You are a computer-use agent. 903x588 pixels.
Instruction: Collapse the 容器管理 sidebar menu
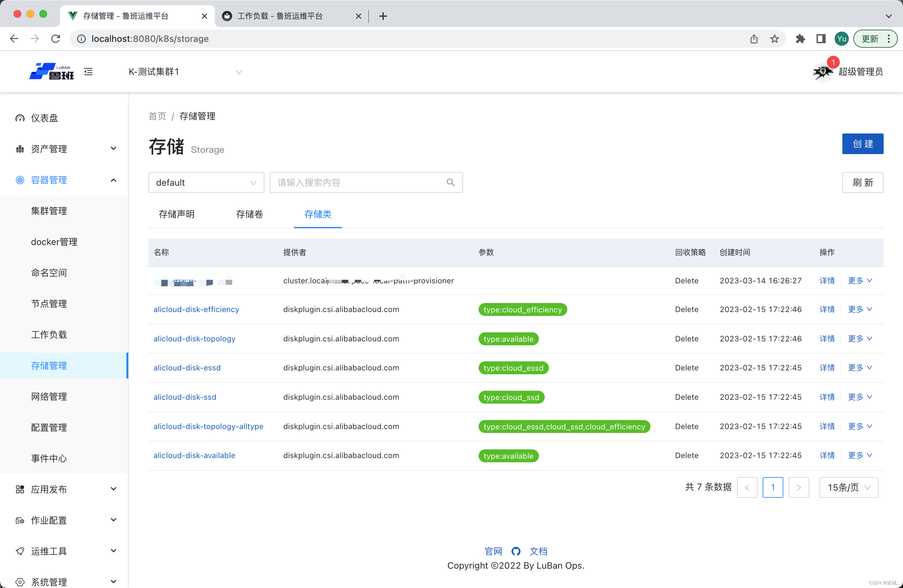64,180
